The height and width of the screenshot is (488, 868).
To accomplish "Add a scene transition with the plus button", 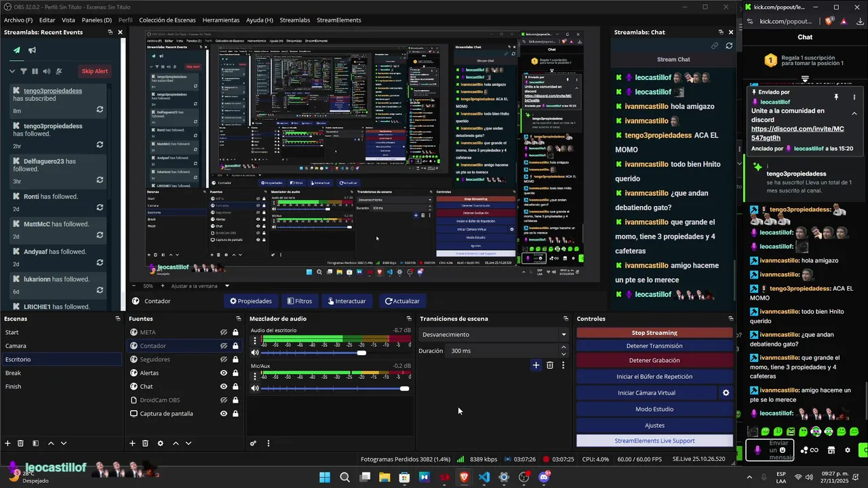I will click(536, 365).
